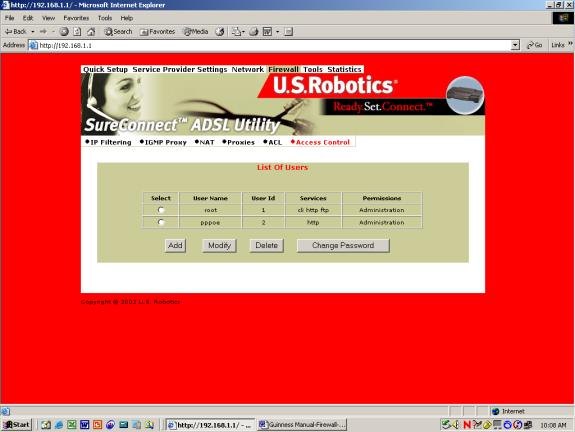
Task: Open the View menu
Action: [48, 18]
